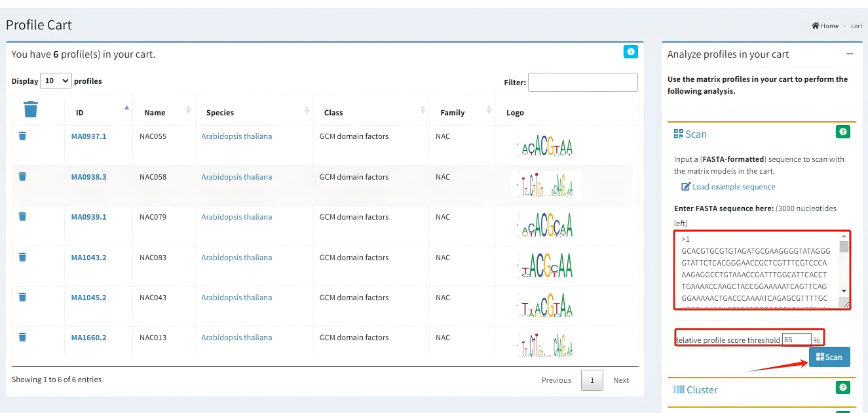Click Load example sequence link
Screen dimensions: 868x413
click(733, 187)
